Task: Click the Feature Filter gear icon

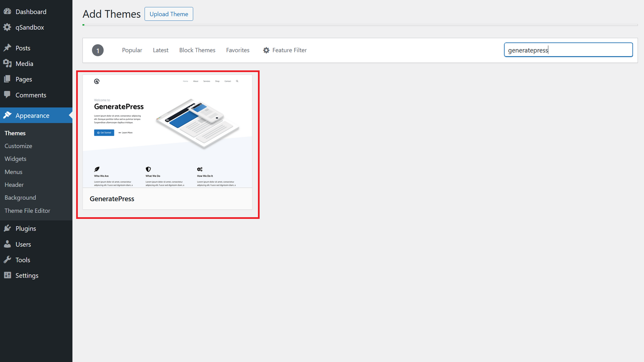Action: pyautogui.click(x=266, y=50)
